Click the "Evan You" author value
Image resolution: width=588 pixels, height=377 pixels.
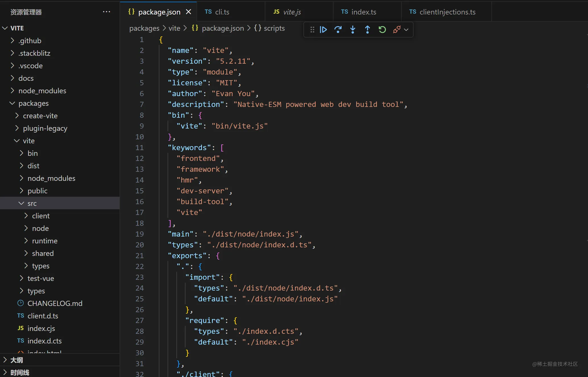tap(233, 94)
